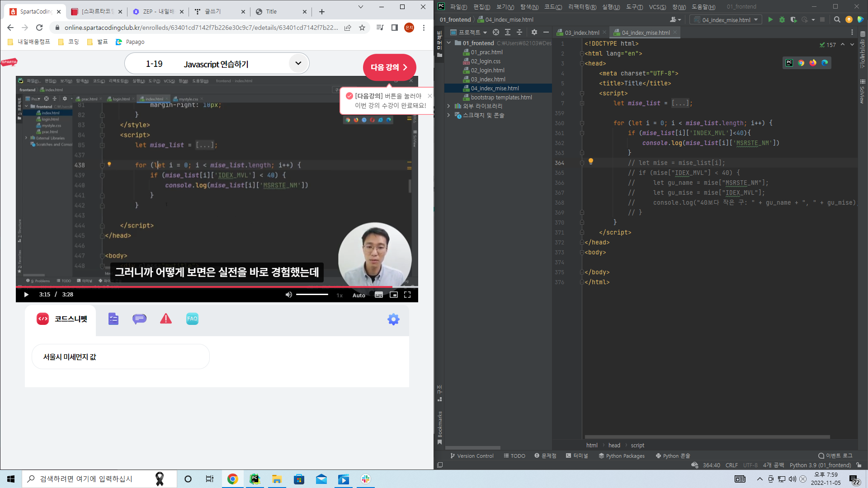
Task: Click the 다음 강의 button
Action: [x=389, y=67]
